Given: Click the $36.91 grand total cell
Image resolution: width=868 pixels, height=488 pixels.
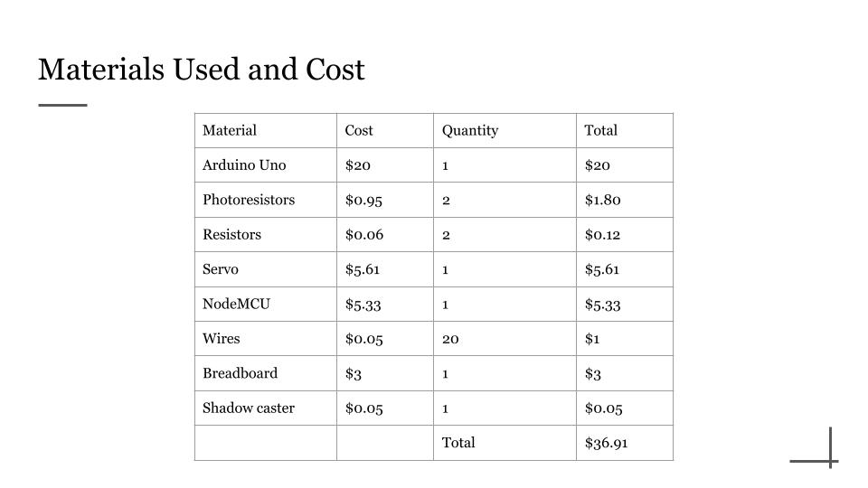Looking at the screenshot, I should click(625, 443).
